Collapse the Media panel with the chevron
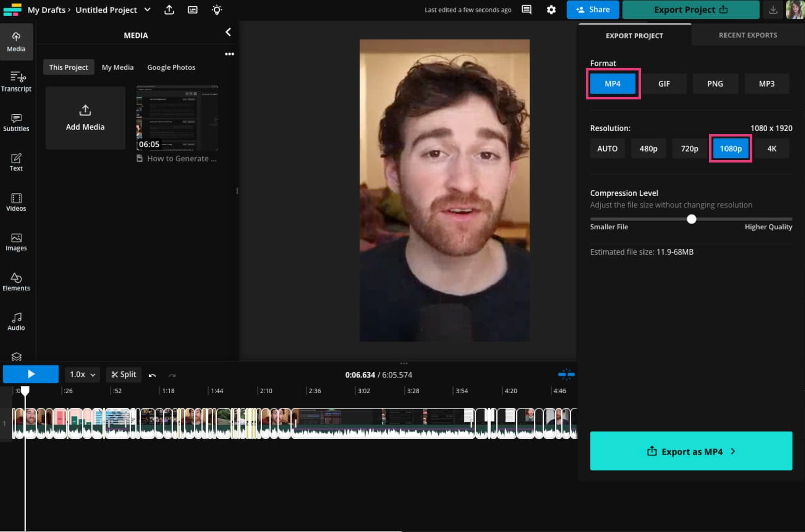The image size is (805, 532). coord(228,32)
